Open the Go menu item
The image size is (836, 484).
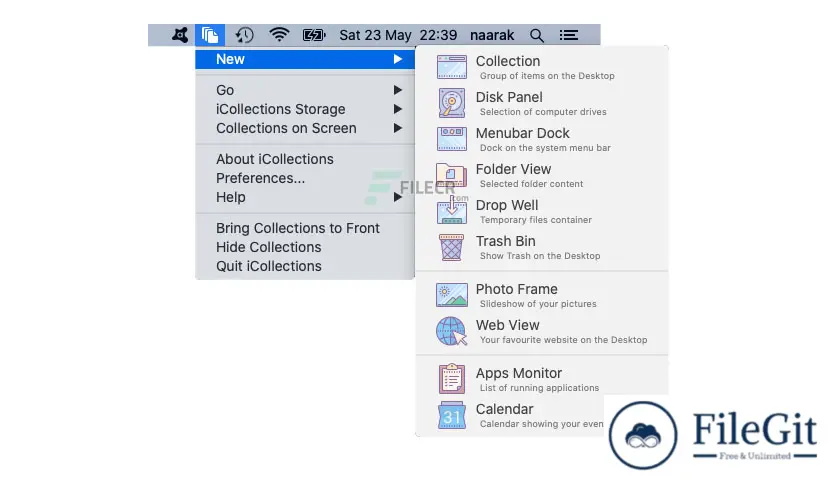pyautogui.click(x=305, y=90)
